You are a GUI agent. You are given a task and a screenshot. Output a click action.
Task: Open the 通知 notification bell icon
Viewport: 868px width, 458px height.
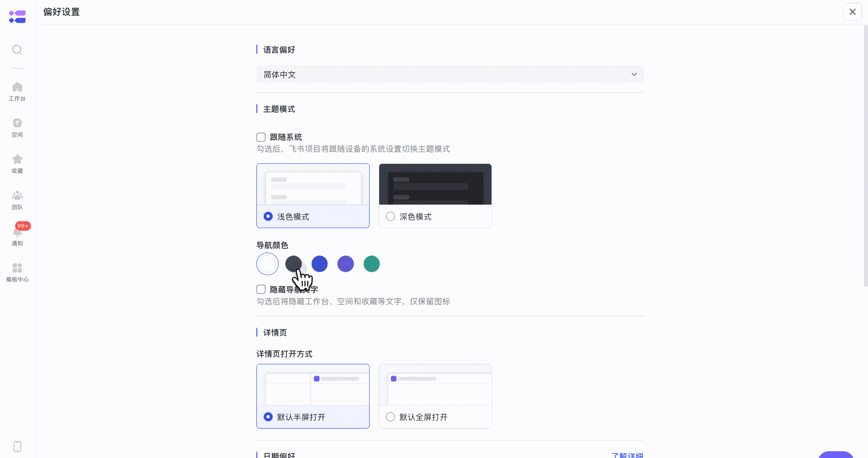pos(17,232)
